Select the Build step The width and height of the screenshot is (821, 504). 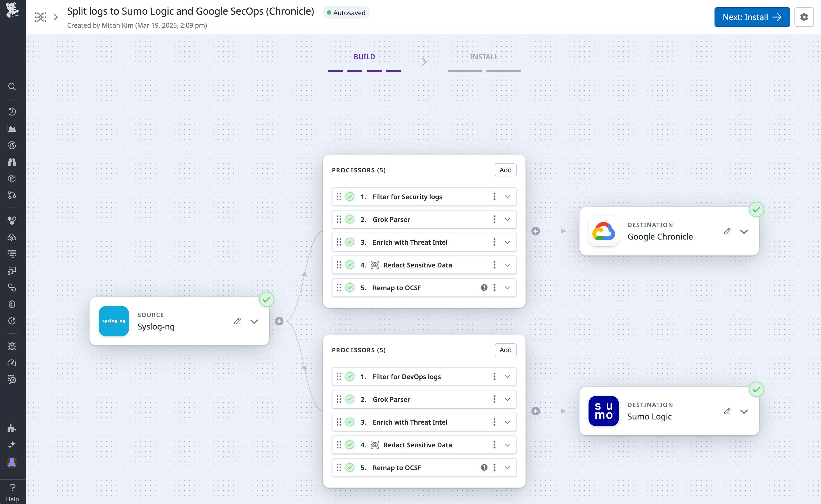(364, 57)
